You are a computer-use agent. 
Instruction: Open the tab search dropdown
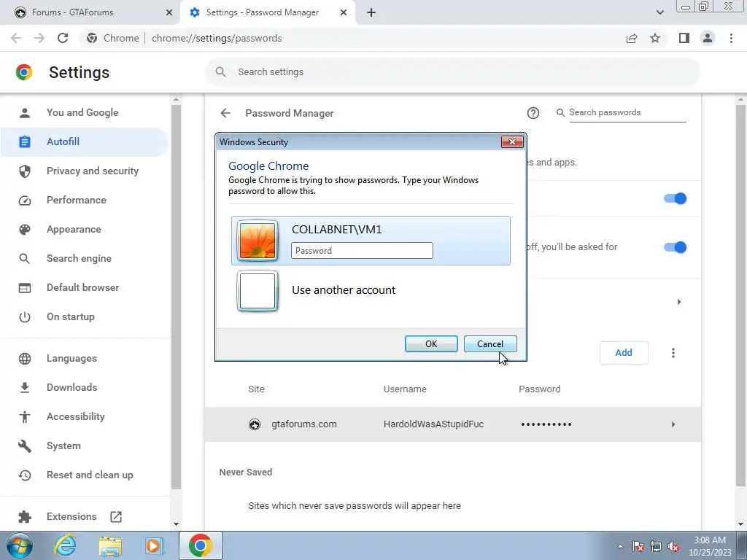point(659,13)
